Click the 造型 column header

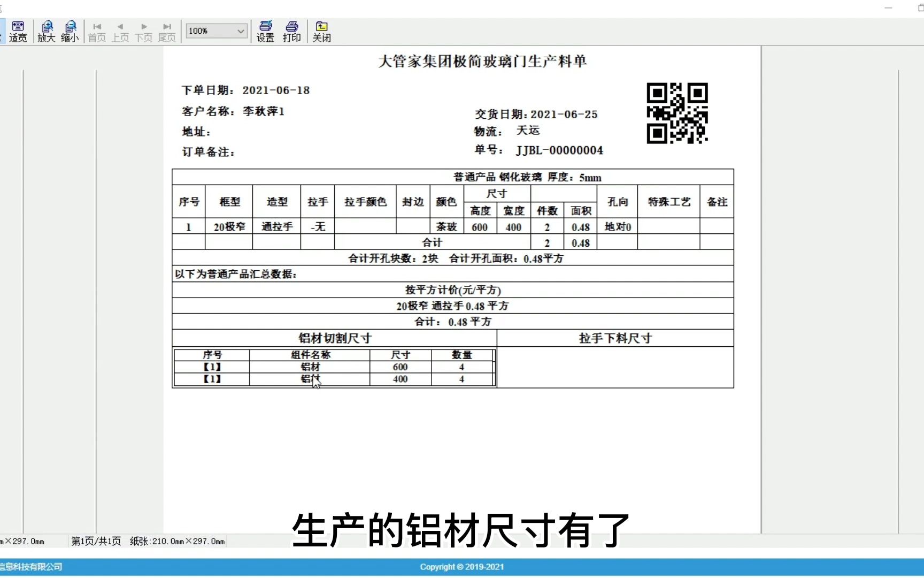277,202
